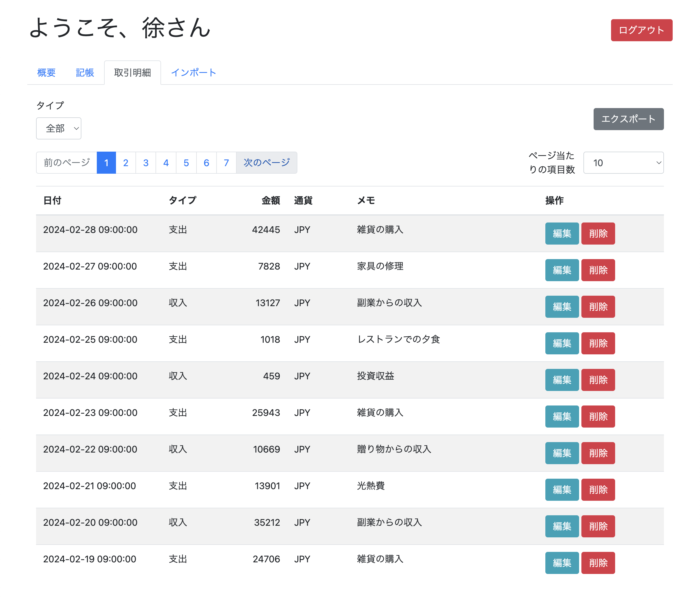Go to page 7

pyautogui.click(x=226, y=163)
